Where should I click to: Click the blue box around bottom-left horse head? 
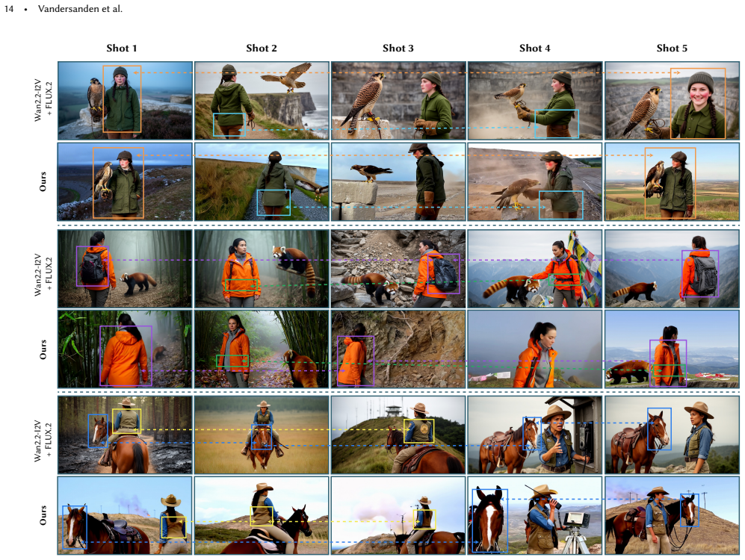click(x=75, y=527)
